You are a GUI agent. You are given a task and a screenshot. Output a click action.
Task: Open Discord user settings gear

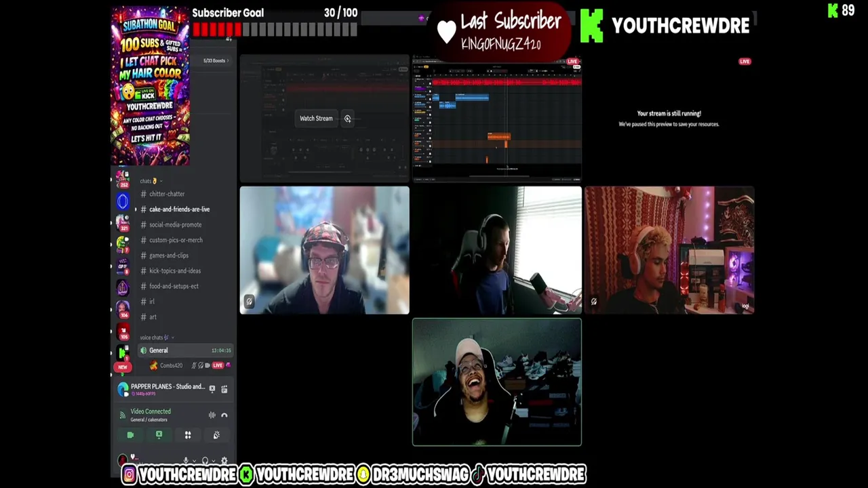(x=224, y=460)
